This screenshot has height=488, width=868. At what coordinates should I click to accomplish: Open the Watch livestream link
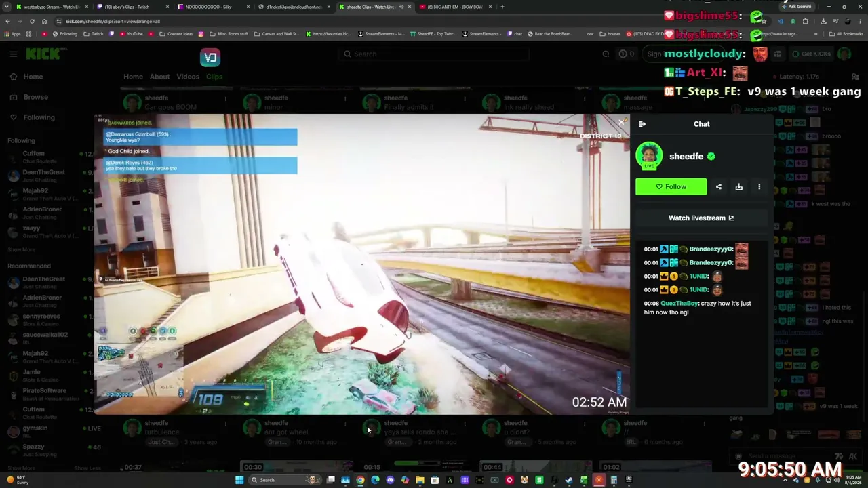click(x=701, y=218)
